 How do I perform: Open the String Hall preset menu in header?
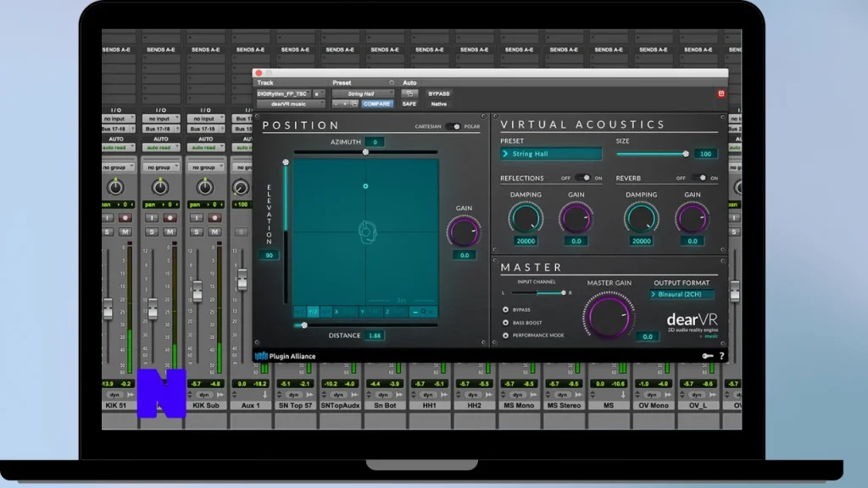363,94
